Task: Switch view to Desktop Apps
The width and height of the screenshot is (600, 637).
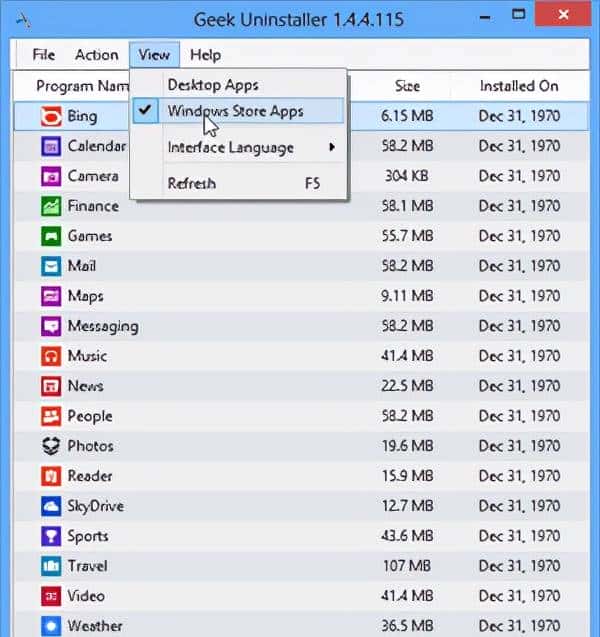Action: pos(212,84)
